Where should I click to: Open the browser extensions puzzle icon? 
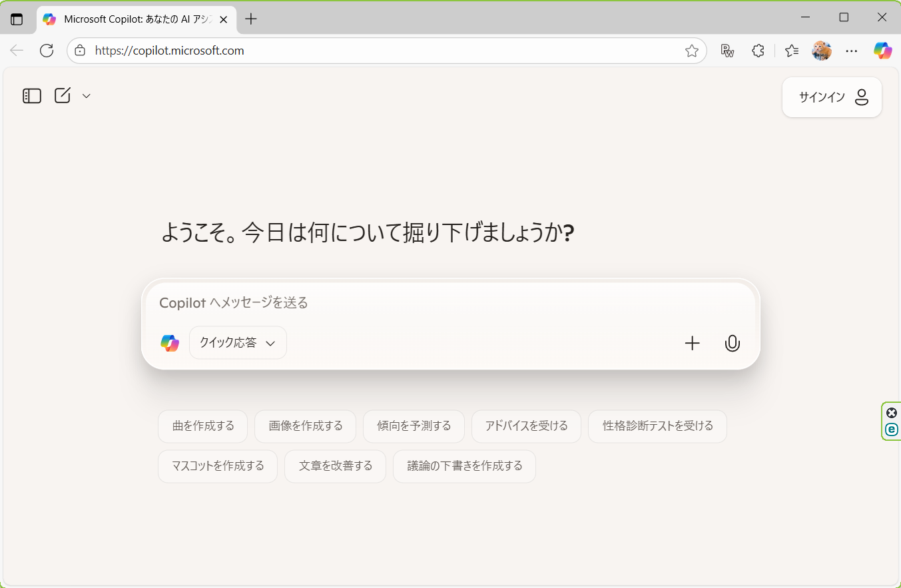point(758,51)
